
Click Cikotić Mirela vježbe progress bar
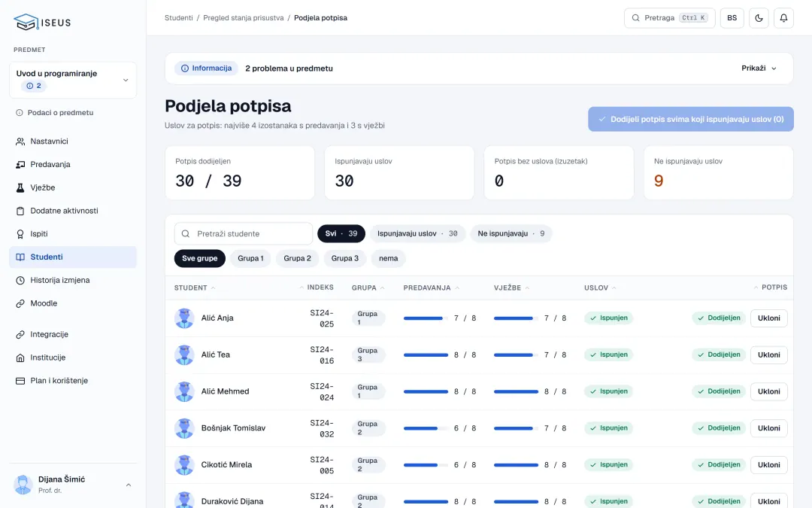tap(516, 465)
